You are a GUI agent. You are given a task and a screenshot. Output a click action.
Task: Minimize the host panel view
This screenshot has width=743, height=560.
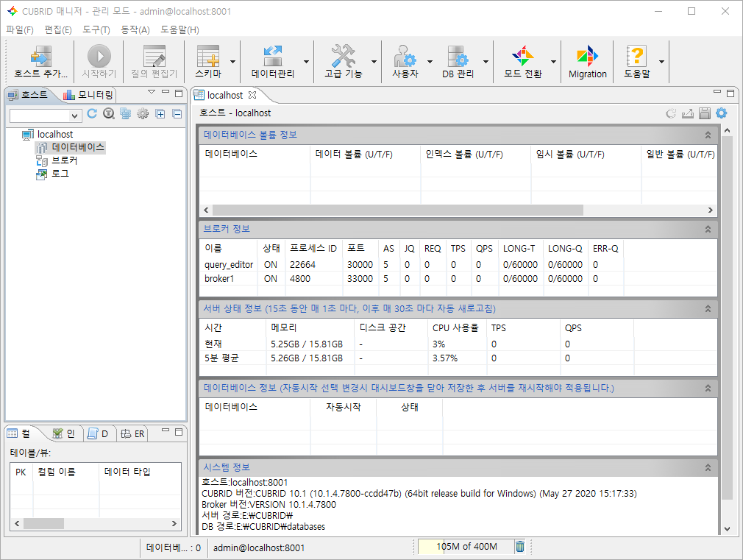point(166,92)
